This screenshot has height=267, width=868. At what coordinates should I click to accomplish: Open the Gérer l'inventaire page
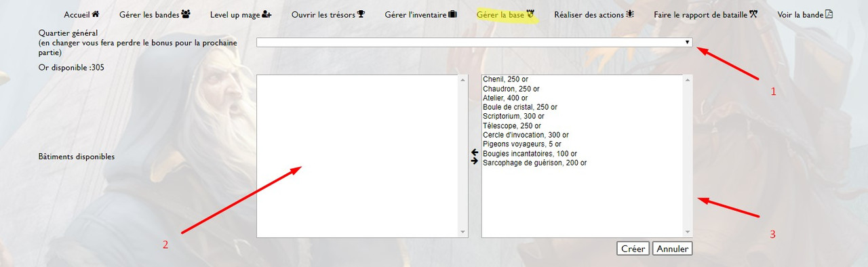click(420, 14)
